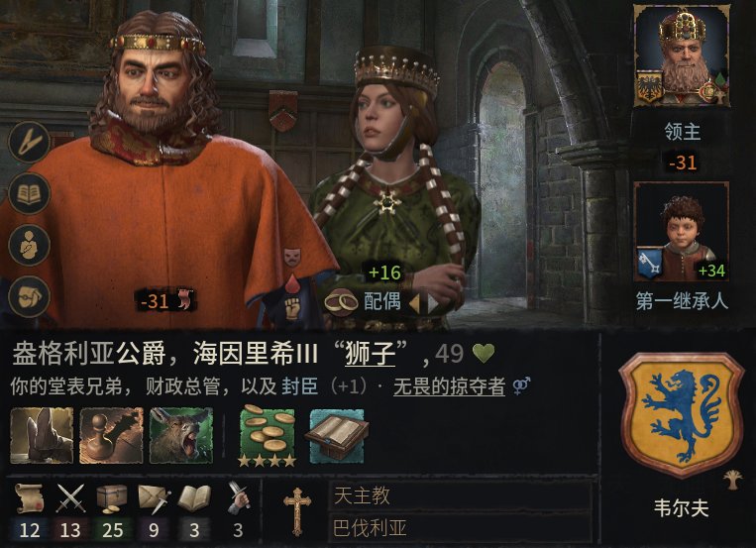Viewport: 756px width, 548px height.
Task: Select the 巴伐利亚 culture field
Action: (x=461, y=528)
